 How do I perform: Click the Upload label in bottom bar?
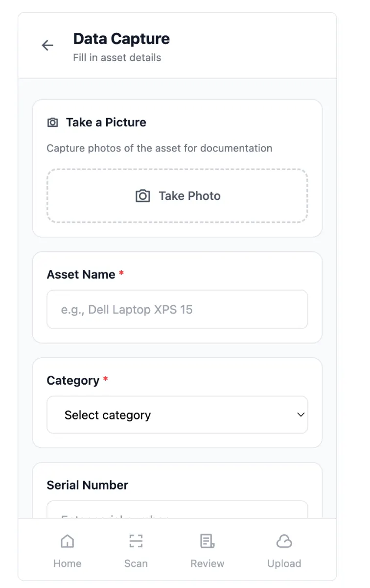(284, 563)
